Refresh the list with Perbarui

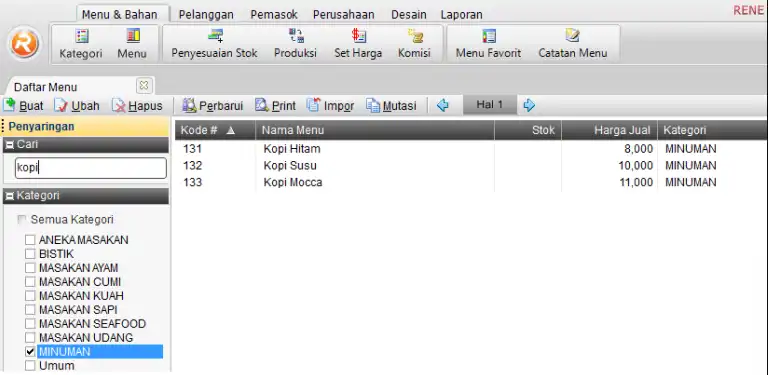click(213, 105)
